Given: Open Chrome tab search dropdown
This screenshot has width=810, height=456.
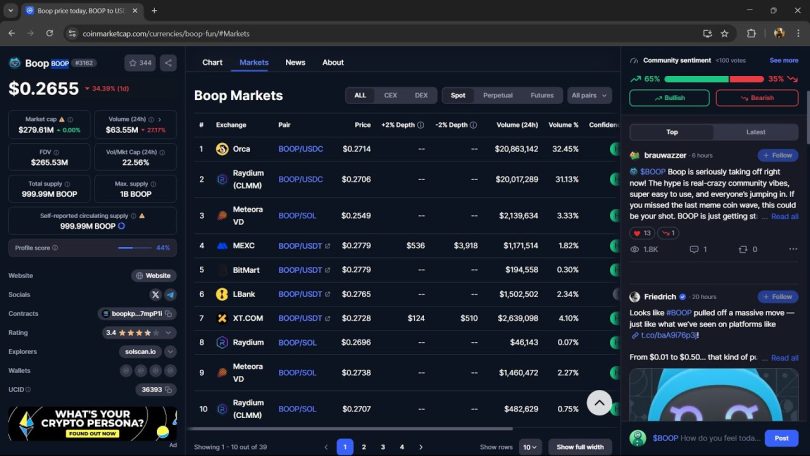Looking at the screenshot, I should coord(10,10).
